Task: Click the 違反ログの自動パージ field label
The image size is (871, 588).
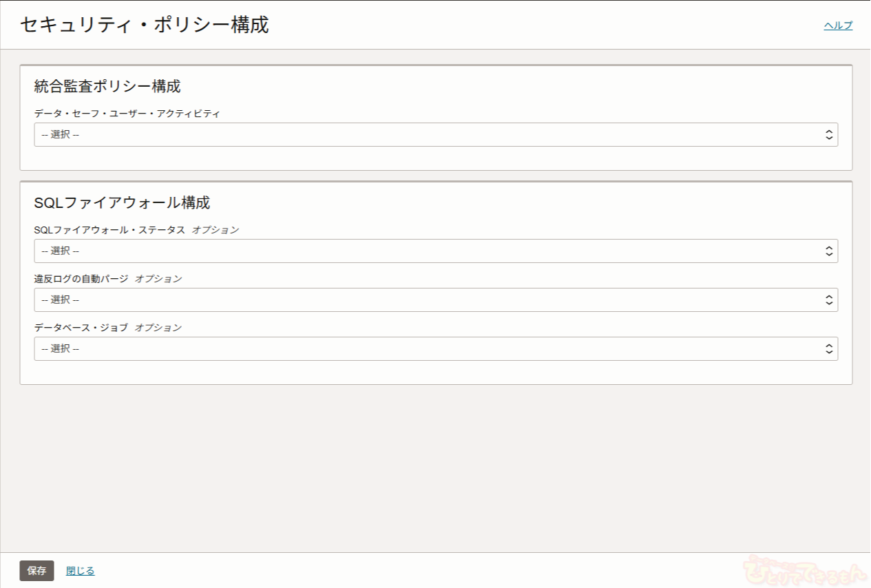Action: coord(81,279)
